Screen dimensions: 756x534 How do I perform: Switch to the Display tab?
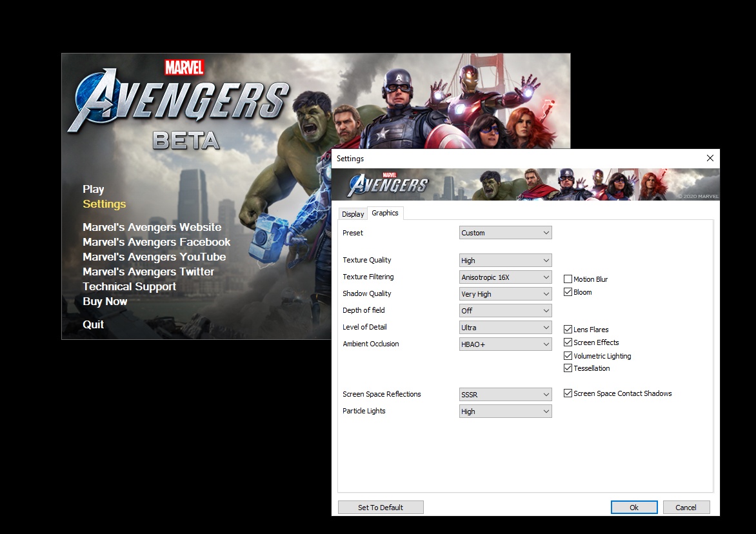click(x=353, y=214)
